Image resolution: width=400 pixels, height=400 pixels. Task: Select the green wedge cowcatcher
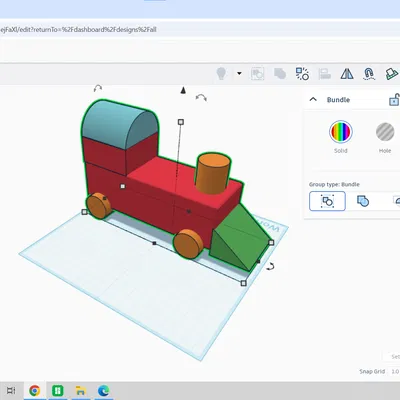[241, 238]
